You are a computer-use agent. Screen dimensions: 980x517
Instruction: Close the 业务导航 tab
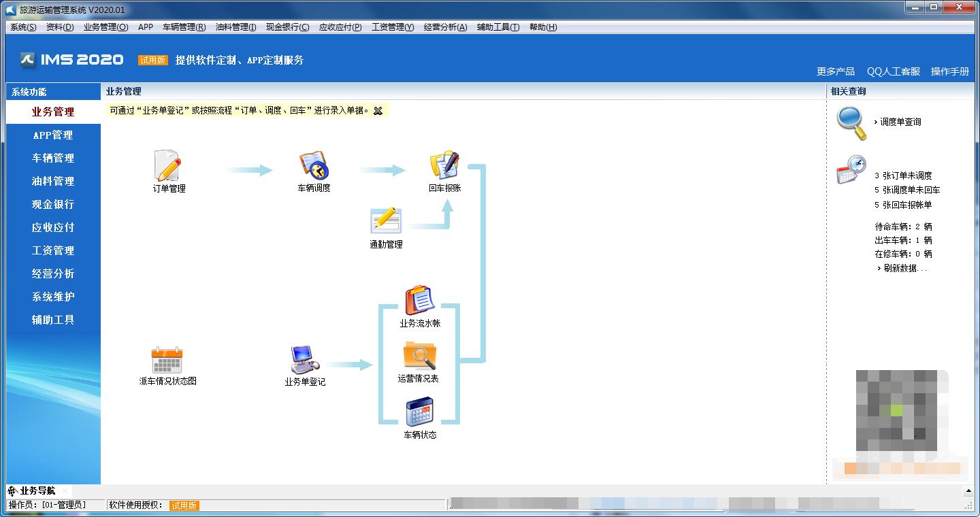click(65, 490)
